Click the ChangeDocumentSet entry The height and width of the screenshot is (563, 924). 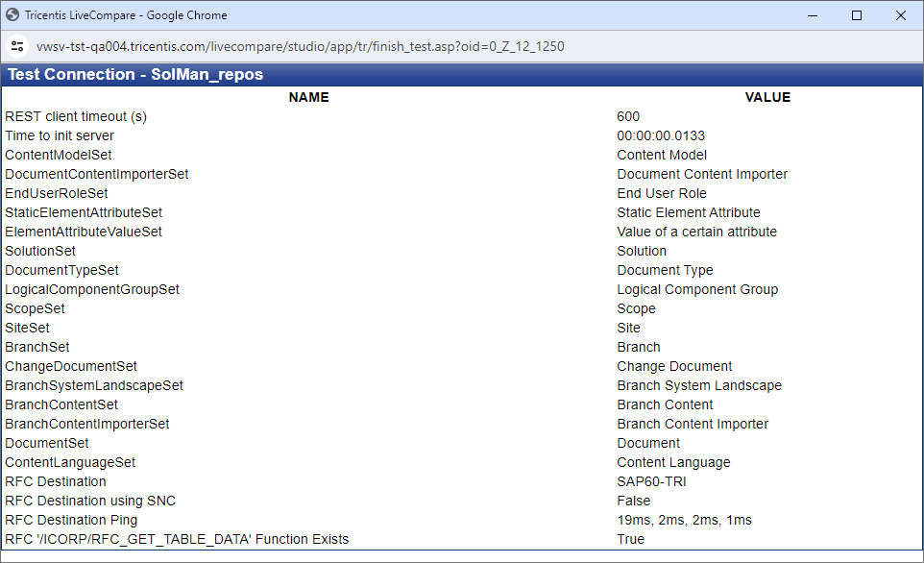tap(71, 366)
